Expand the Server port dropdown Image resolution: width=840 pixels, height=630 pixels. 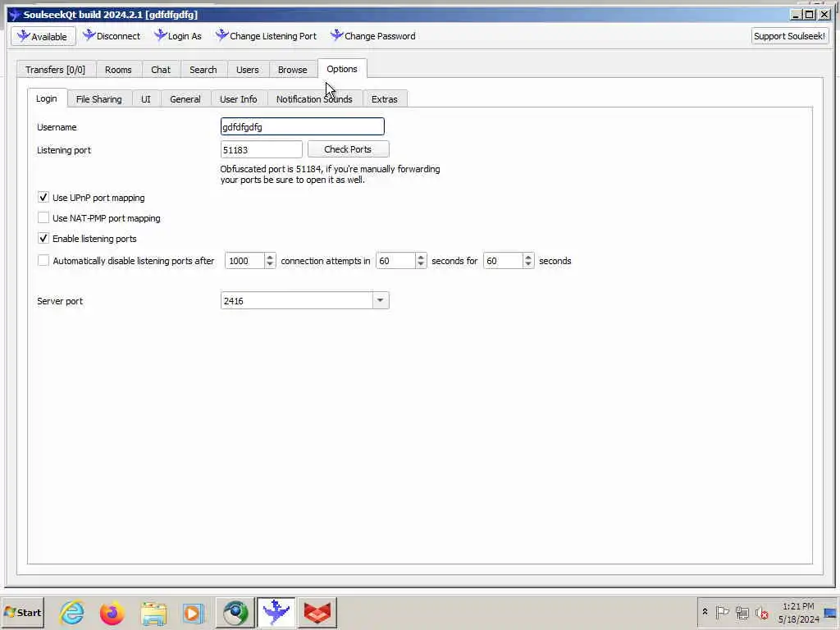click(381, 300)
